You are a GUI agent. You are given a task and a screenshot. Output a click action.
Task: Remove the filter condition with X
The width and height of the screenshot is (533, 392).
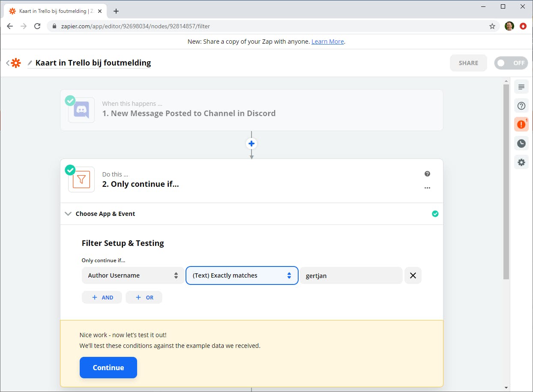click(x=413, y=275)
